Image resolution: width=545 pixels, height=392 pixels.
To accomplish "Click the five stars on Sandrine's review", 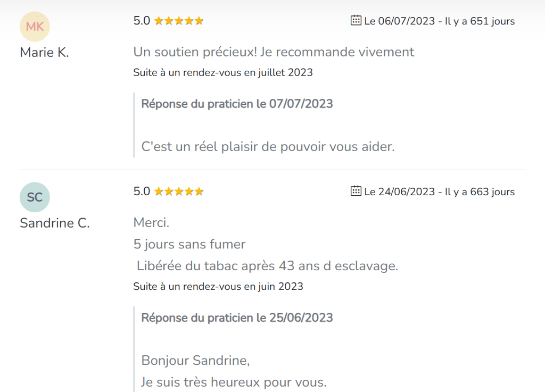I will click(179, 191).
